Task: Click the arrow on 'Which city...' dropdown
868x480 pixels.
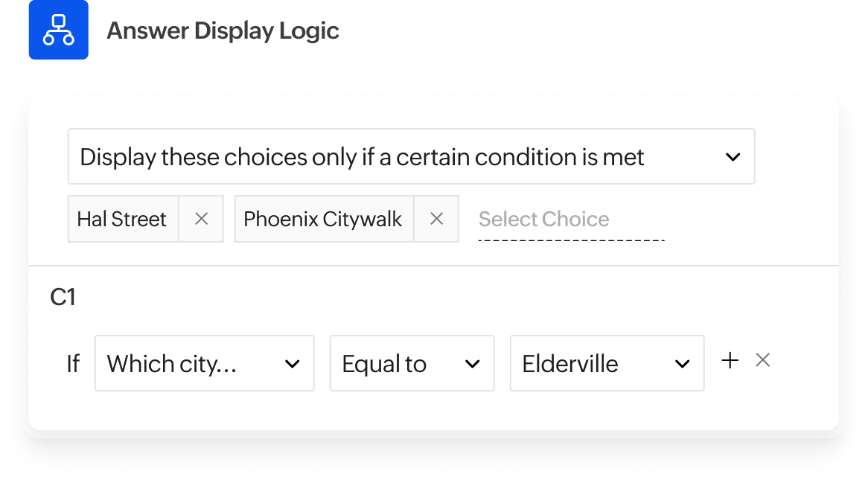Action: coord(293,364)
